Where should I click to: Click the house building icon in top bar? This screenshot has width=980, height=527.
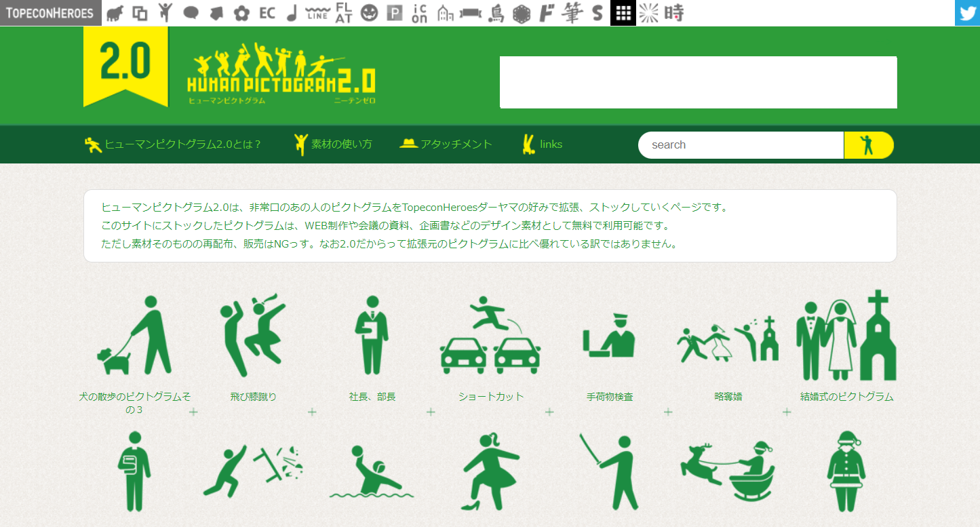pyautogui.click(x=445, y=13)
